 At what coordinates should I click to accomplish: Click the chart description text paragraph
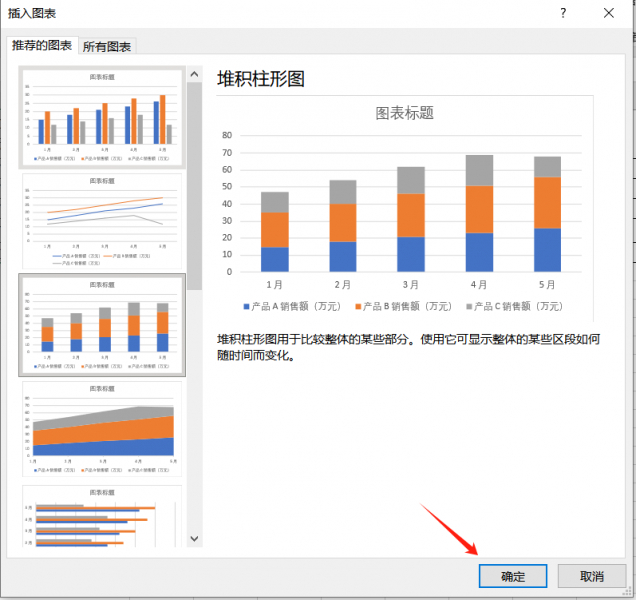click(408, 347)
